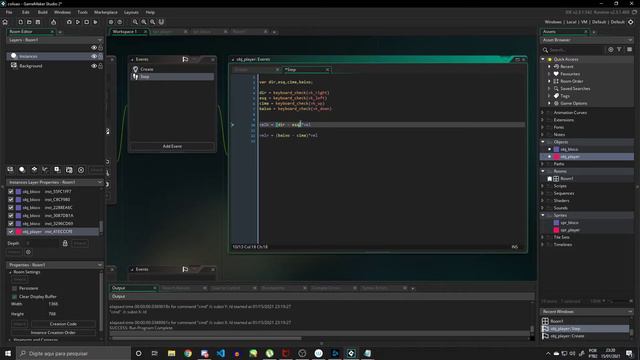The image size is (640, 360).
Task: Open the Layouts menu
Action: [131, 12]
